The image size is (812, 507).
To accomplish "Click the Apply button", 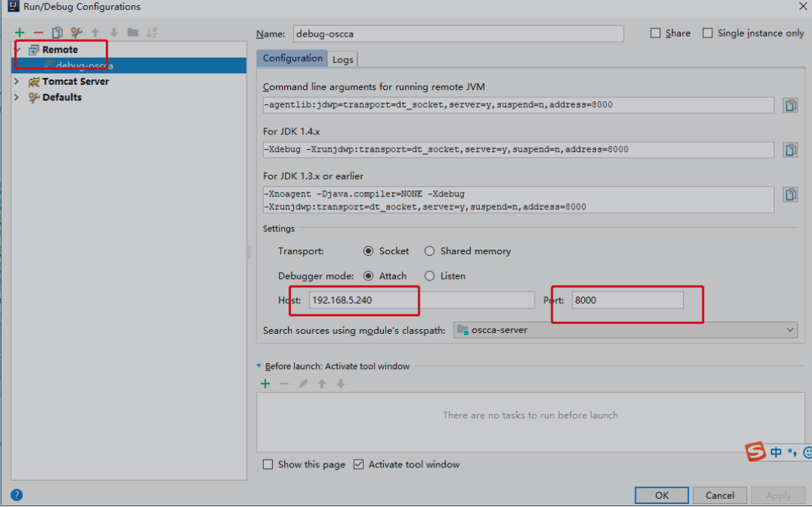I will click(x=778, y=495).
